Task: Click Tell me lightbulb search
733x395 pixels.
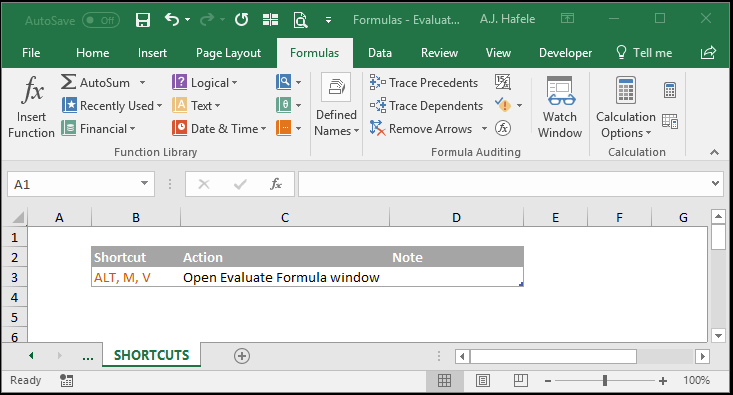Action: (x=644, y=53)
